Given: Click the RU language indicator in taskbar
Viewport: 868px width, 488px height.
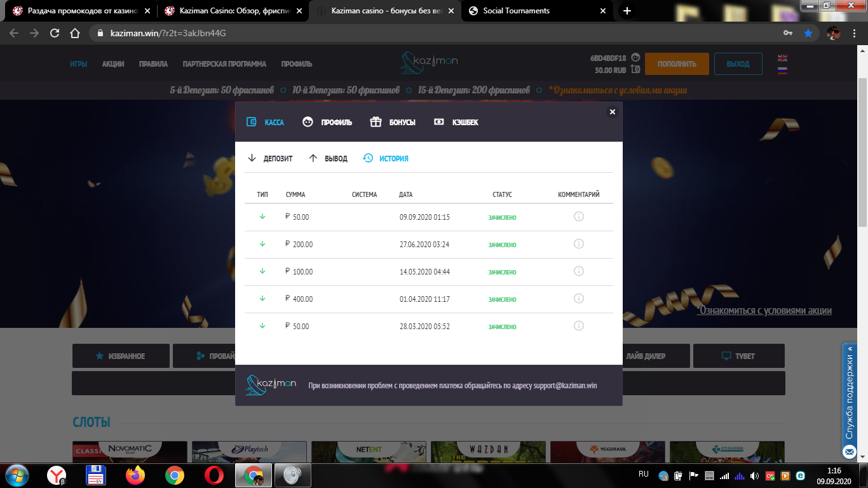Looking at the screenshot, I should pyautogui.click(x=643, y=474).
